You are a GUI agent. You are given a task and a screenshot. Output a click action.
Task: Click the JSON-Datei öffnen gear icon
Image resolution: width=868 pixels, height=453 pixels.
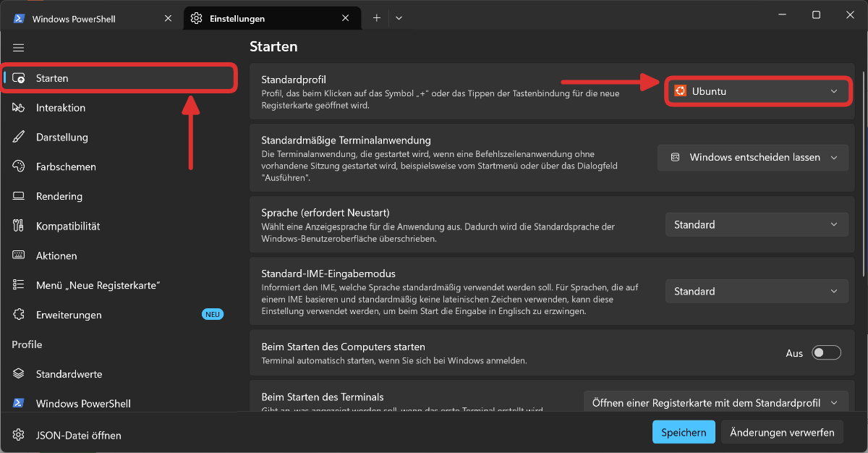[20, 436]
